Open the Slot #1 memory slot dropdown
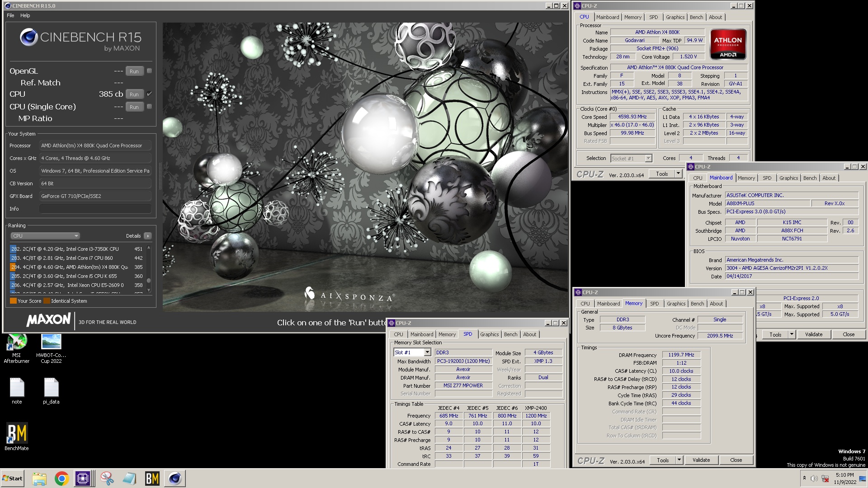This screenshot has height=488, width=868. tap(412, 352)
